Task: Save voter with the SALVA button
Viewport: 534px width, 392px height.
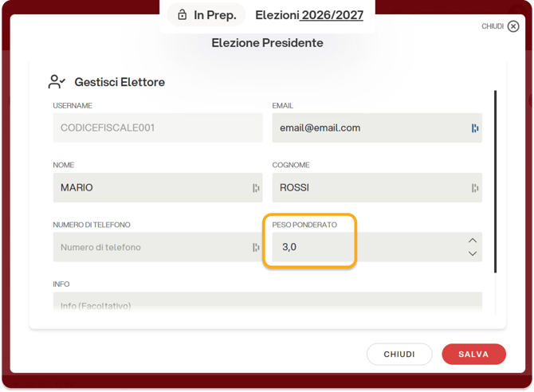Action: point(473,355)
